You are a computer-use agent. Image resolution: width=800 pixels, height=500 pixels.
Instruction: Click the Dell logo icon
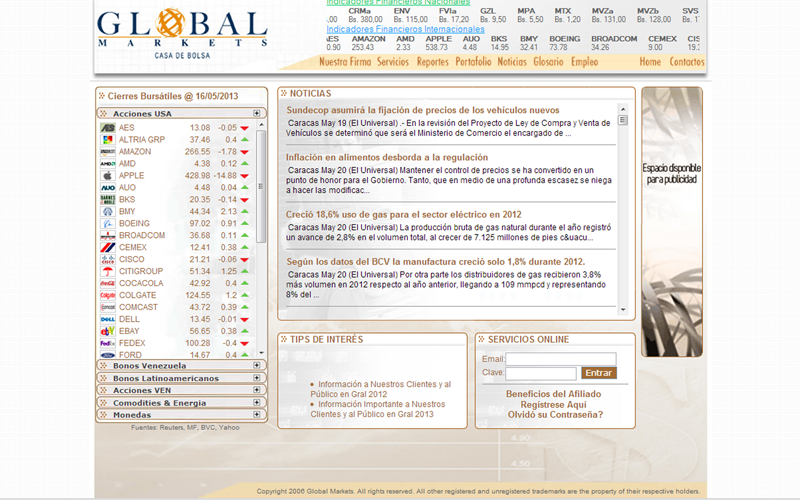tap(108, 319)
